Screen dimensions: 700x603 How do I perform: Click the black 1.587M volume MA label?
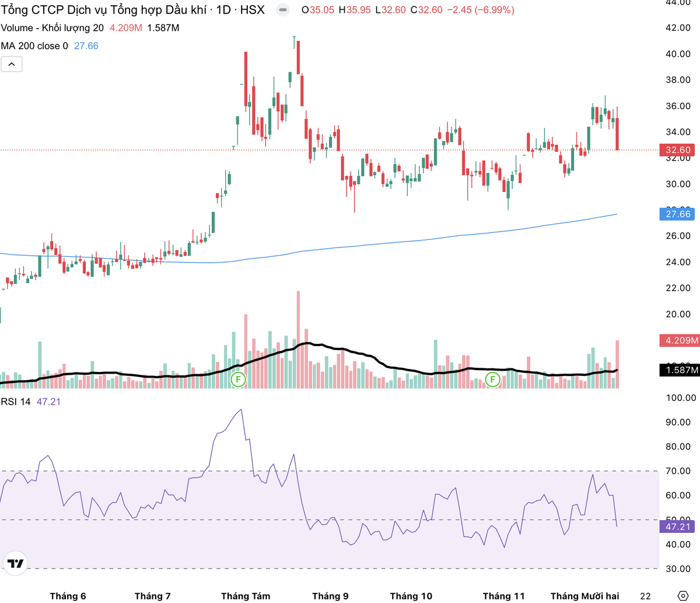tap(679, 370)
